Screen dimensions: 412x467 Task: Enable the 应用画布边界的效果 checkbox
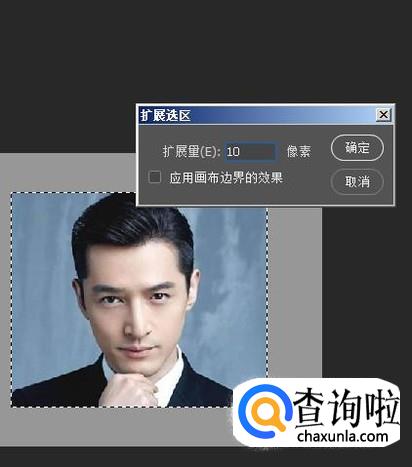pyautogui.click(x=154, y=177)
